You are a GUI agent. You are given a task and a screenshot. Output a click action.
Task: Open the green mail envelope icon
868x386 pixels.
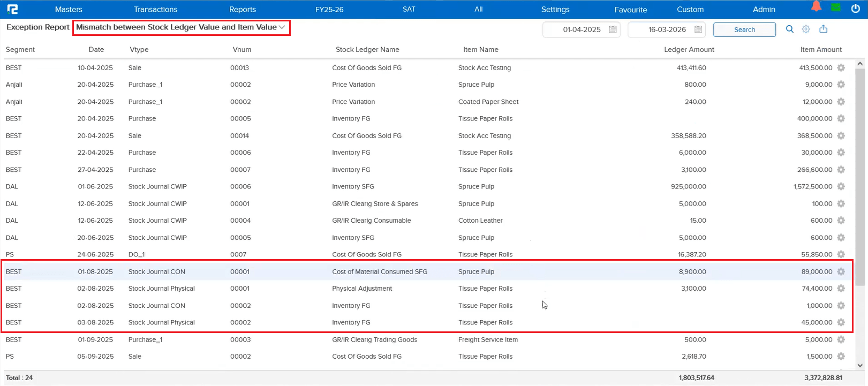tap(836, 7)
